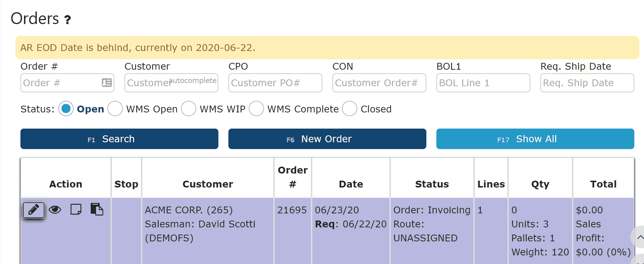The width and height of the screenshot is (644, 264).
Task: Click the copy order icon in Action column
Action: (x=97, y=209)
